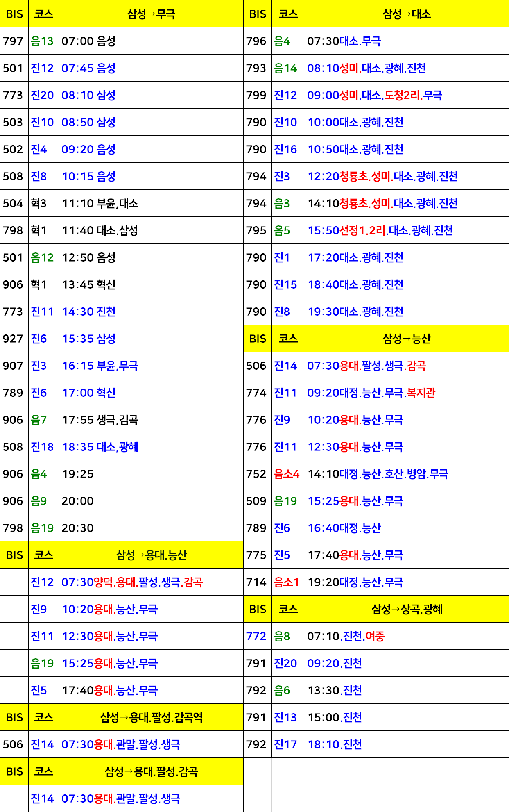Highlight the '20:00' time cell
Screen dimensions: 509x812
(151, 501)
